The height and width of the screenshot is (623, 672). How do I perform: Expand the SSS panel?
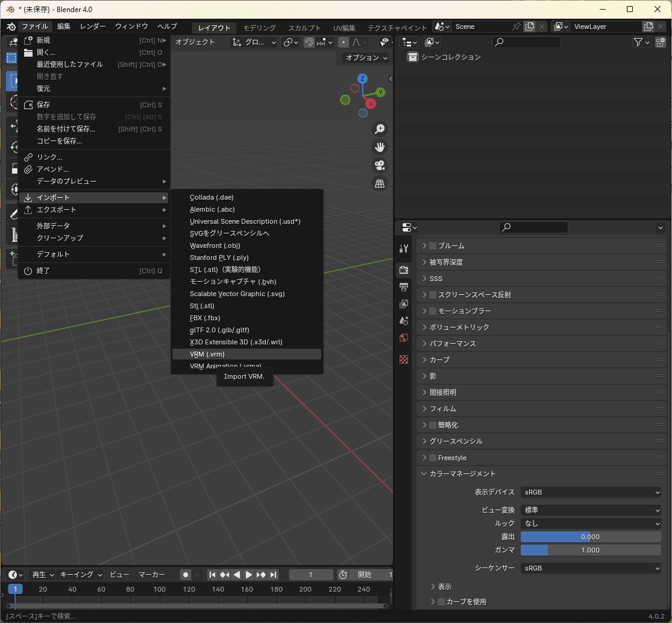point(541,278)
